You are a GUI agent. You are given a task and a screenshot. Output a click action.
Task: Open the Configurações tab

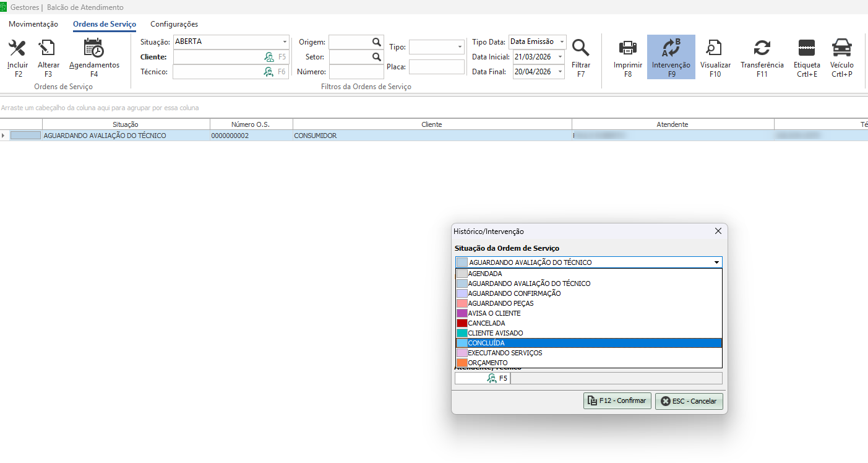(174, 24)
